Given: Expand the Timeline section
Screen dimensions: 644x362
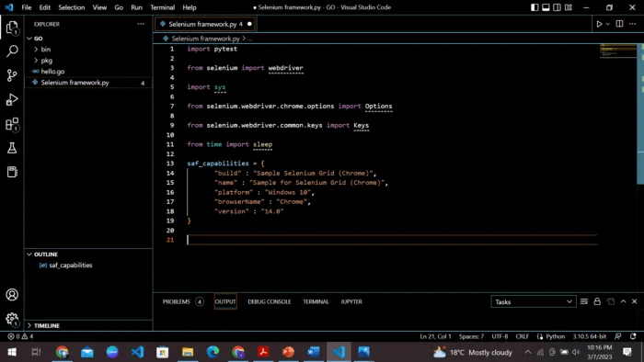Looking at the screenshot, I should 88,325.
